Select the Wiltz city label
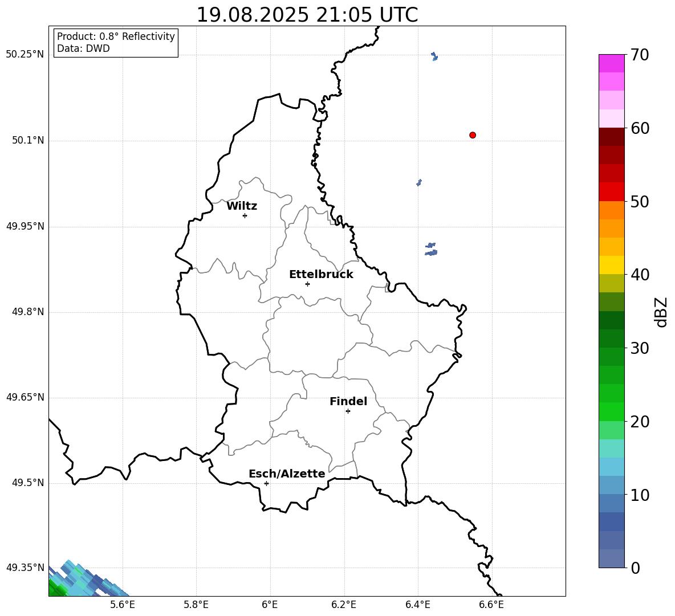Viewport: 675px width, 616px height. (242, 206)
